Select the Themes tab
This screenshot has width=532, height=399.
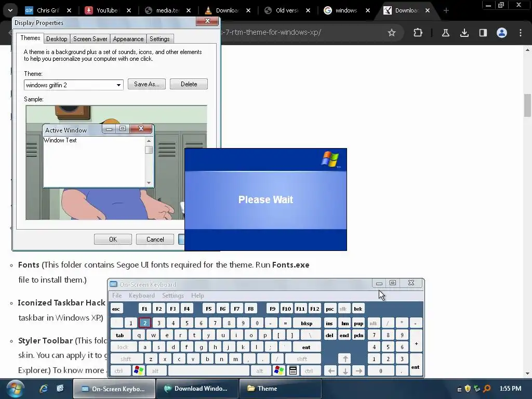[30, 38]
